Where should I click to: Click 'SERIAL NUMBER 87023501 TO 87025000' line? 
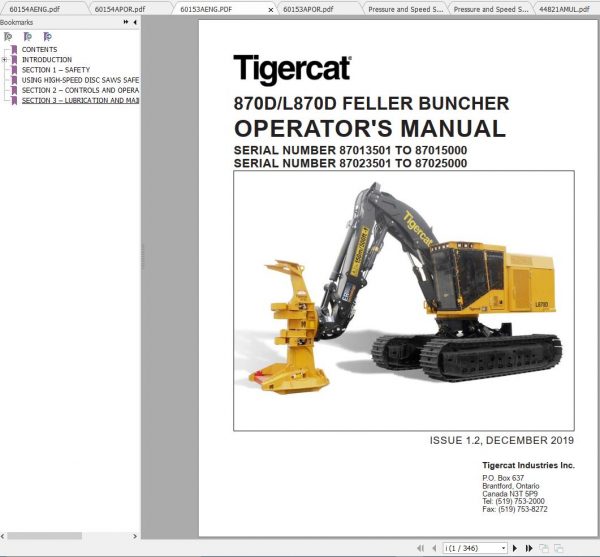pos(350,163)
